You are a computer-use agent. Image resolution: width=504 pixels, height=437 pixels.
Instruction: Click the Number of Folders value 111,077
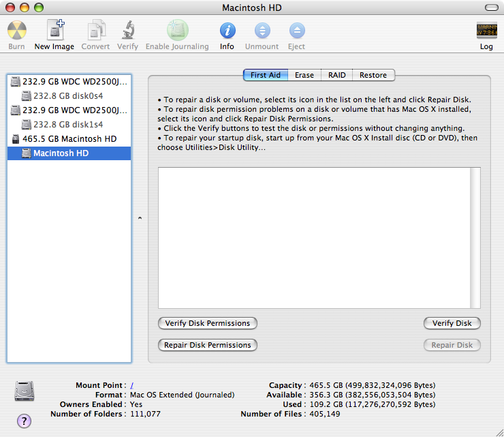coord(145,414)
